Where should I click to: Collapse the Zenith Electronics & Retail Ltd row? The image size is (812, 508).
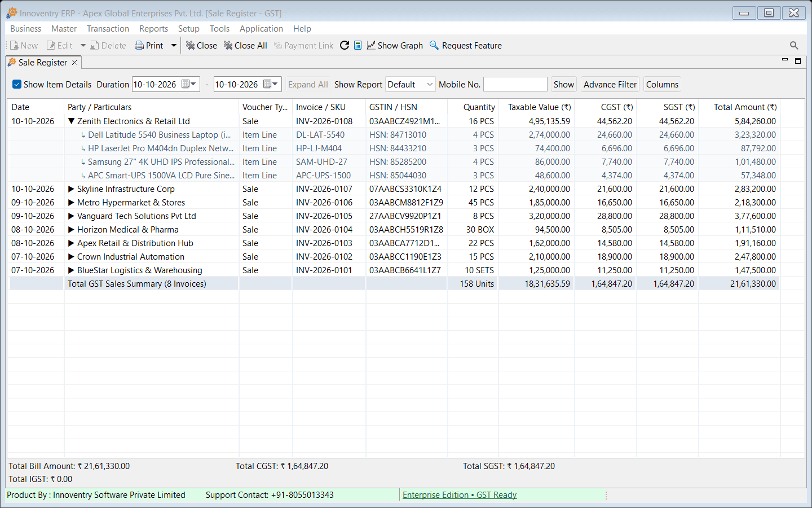click(x=72, y=121)
